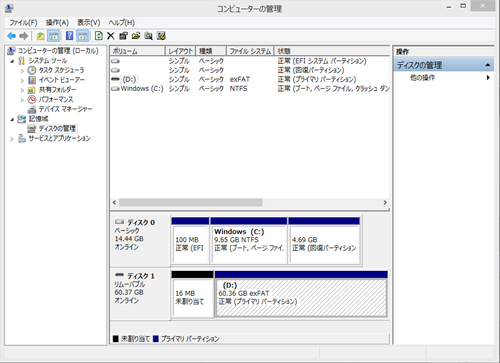Screen dimensions: 500x363
Task: Sort by the 状態 column header
Action: coord(332,51)
